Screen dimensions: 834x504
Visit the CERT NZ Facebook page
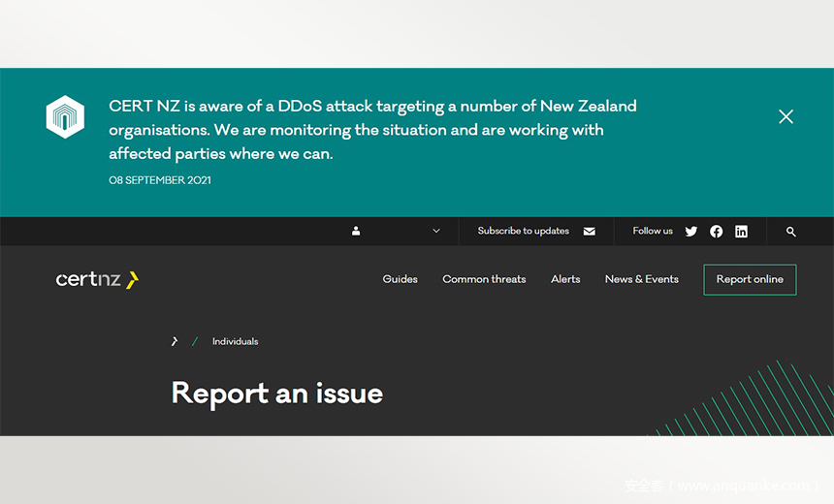click(x=717, y=232)
